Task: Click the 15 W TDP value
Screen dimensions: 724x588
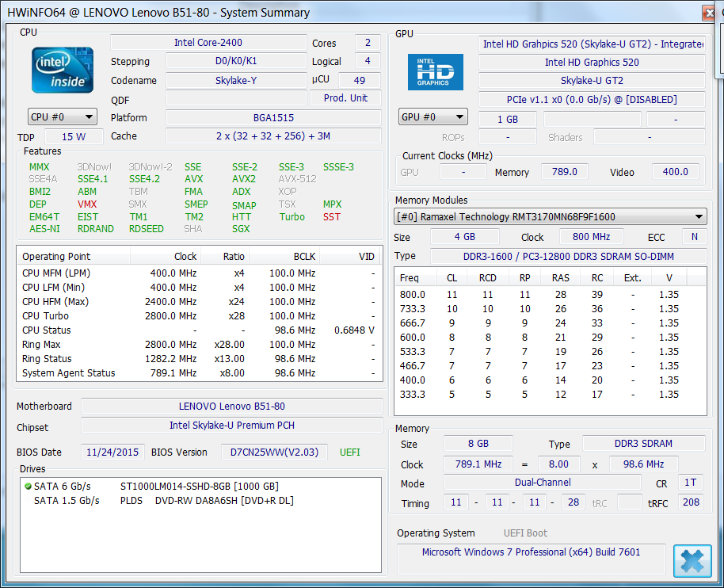Action: 74,137
